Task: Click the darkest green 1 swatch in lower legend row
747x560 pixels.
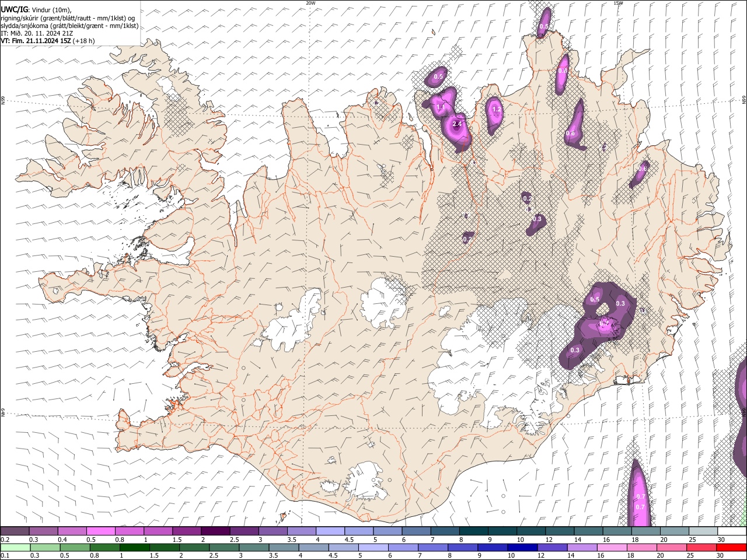Action: tap(134, 547)
